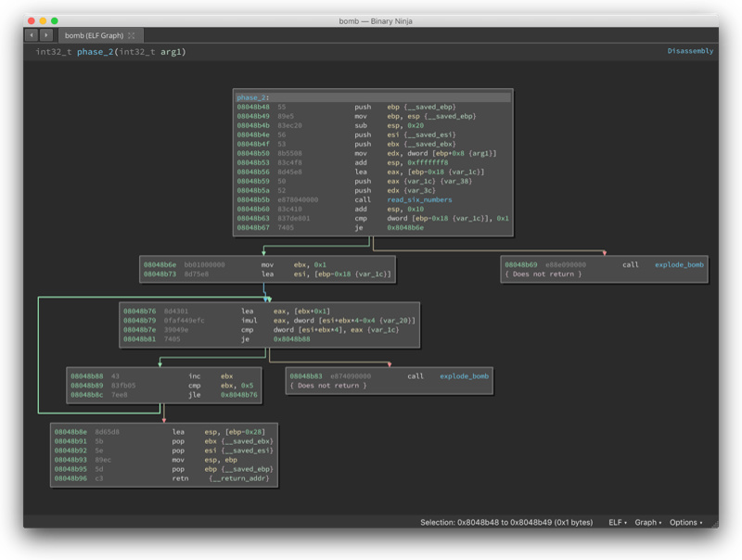The height and width of the screenshot is (560, 742).
Task: Open the Graph view dropdown
Action: tap(647, 522)
